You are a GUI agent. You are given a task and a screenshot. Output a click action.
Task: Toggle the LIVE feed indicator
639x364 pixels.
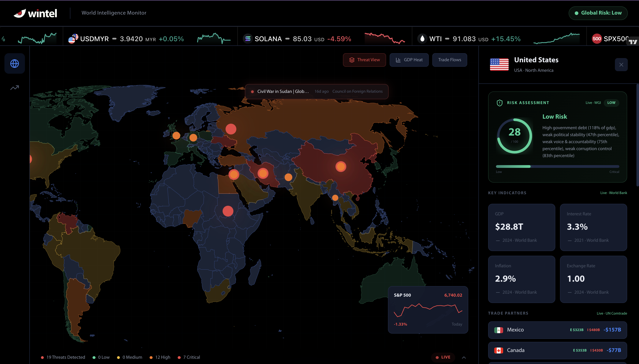tap(443, 357)
